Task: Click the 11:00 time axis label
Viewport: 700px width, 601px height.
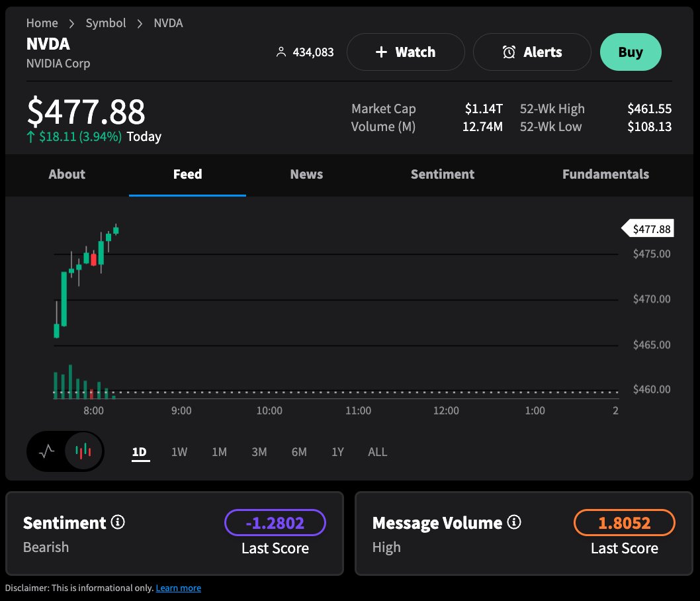Action: point(359,411)
